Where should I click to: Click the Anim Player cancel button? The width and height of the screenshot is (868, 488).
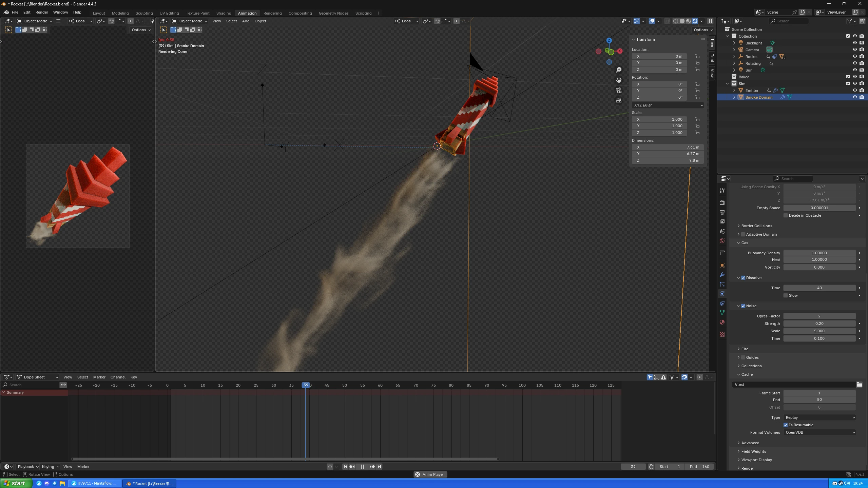[x=418, y=474]
